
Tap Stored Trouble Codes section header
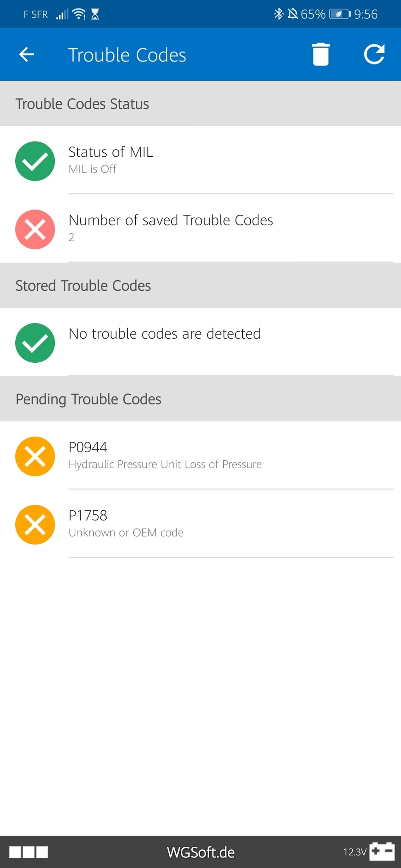(x=200, y=285)
